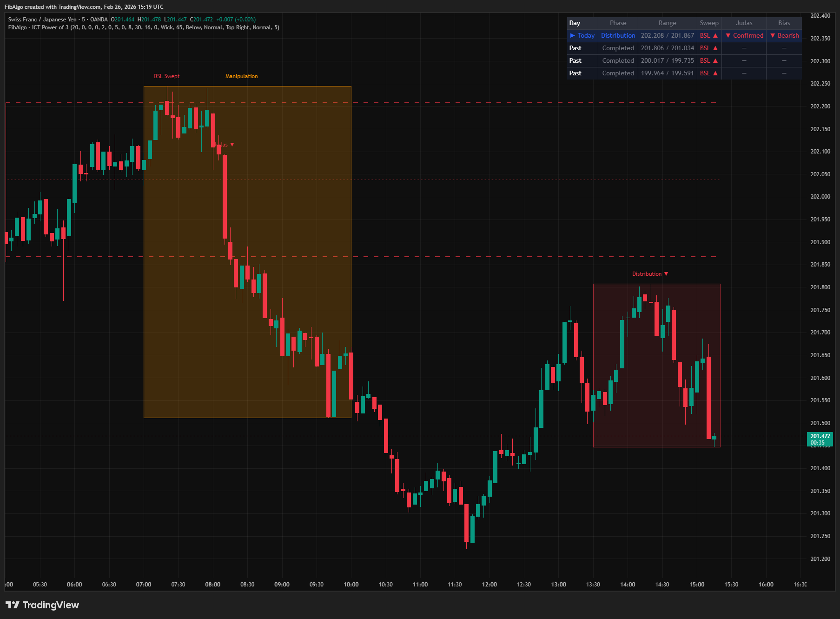The width and height of the screenshot is (840, 619).
Task: Click the Confirmed triangle in Judas column
Action: click(729, 35)
